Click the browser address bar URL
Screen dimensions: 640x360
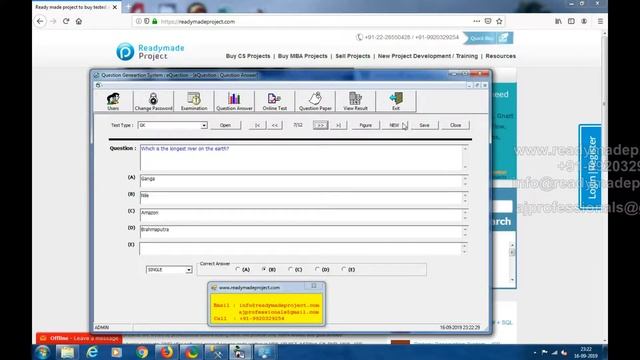point(198,22)
